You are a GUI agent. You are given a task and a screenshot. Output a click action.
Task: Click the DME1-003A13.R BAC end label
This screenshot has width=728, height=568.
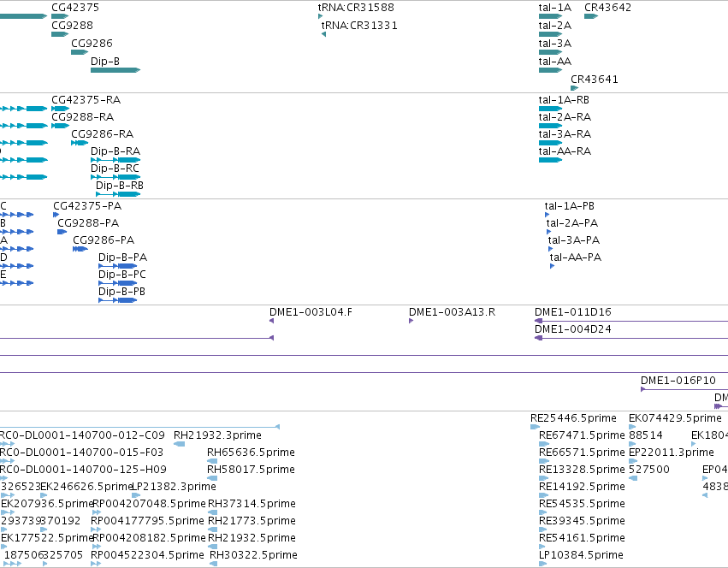click(x=453, y=312)
